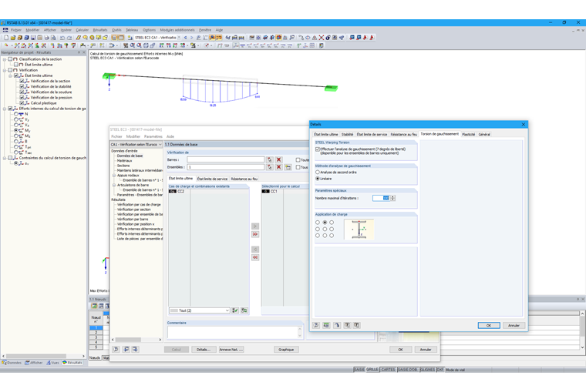586x392 pixels.
Task: Click Nombre maximal d'itérations input field
Action: (381, 198)
